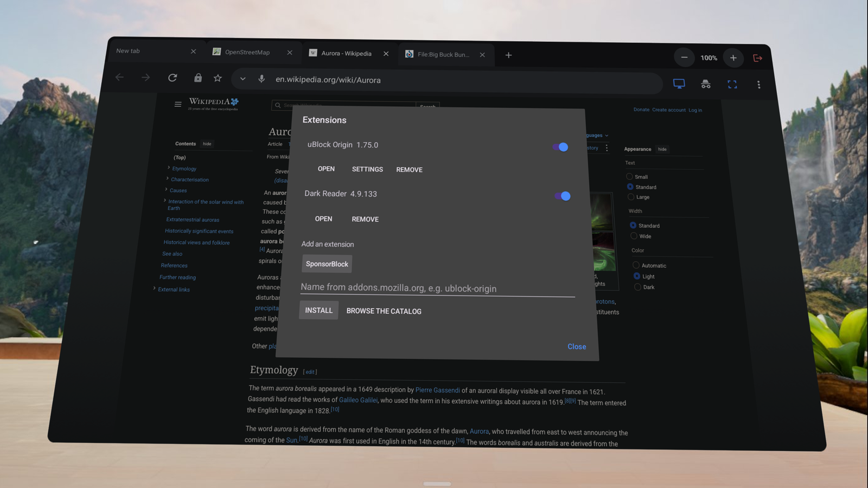Image resolution: width=868 pixels, height=488 pixels.
Task: Open uBlock Origin SETTINGS
Action: pos(367,169)
